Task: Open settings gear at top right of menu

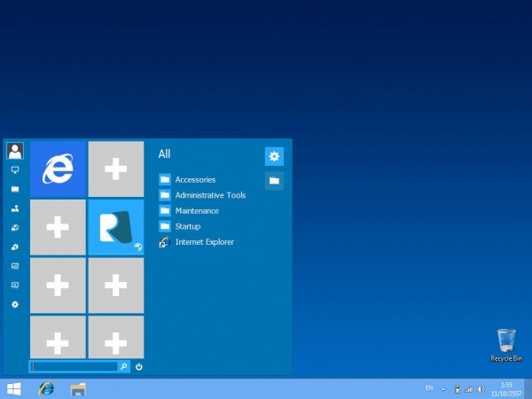Action: [x=274, y=157]
